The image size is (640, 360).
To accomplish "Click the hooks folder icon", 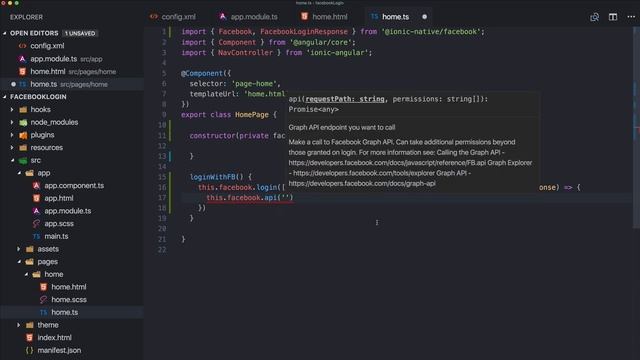I will tap(23, 109).
